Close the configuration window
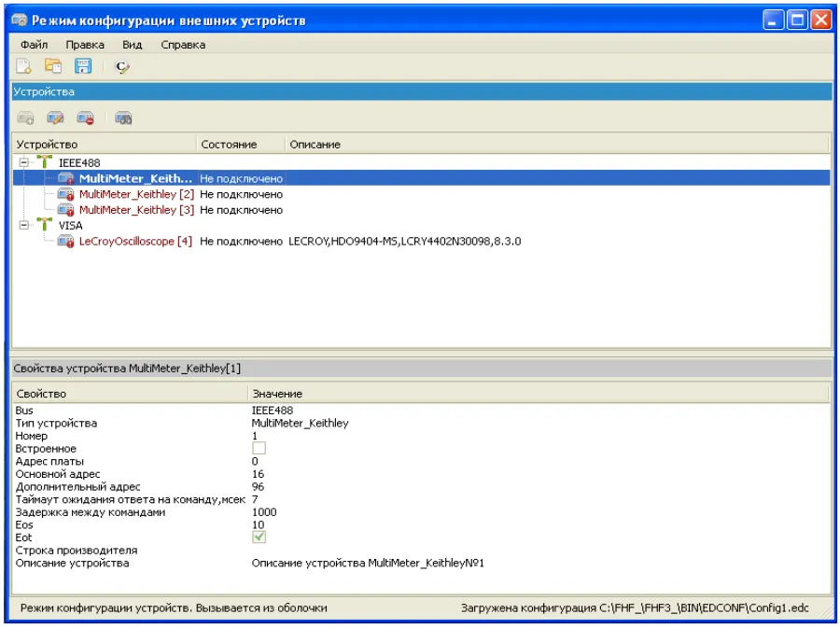This screenshot has height=628, width=840. [x=820, y=20]
